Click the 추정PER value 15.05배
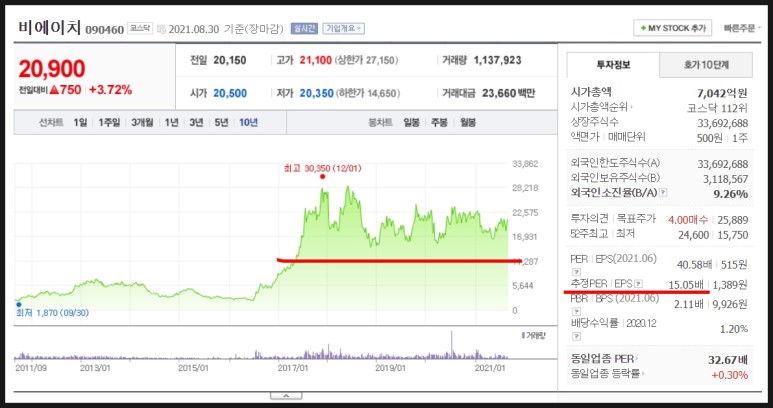The height and width of the screenshot is (408, 773). (687, 284)
